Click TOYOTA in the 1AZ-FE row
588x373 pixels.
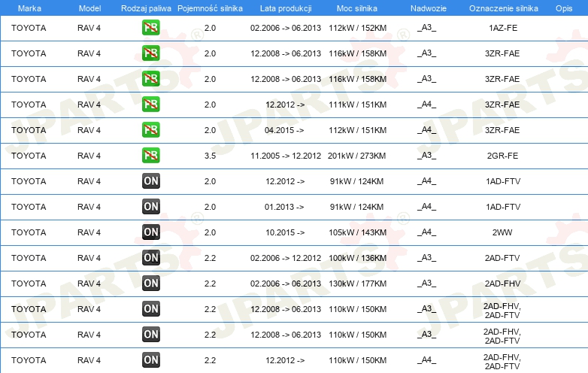29,28
